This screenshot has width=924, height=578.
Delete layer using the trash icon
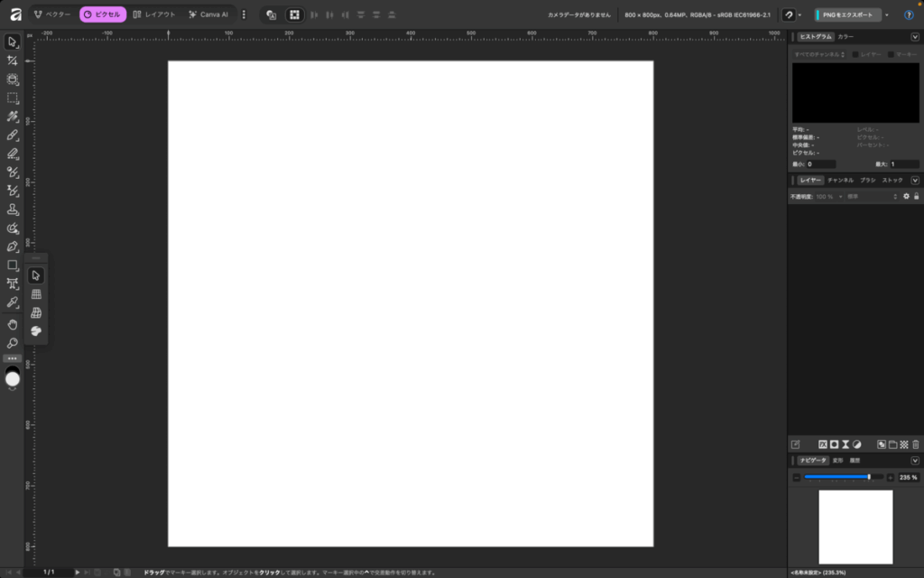click(915, 444)
